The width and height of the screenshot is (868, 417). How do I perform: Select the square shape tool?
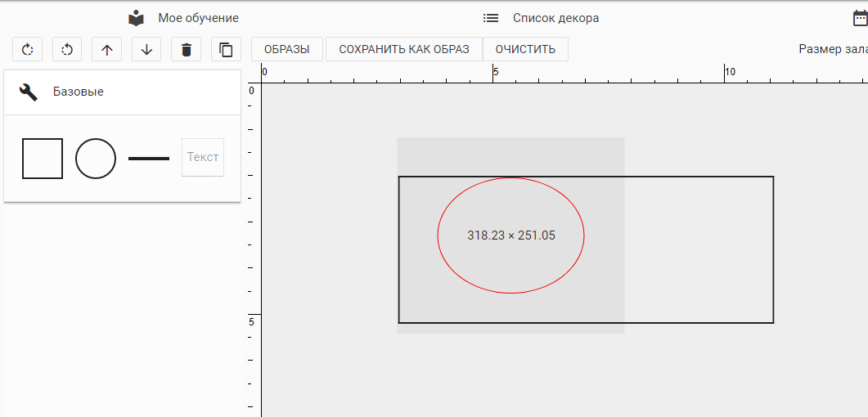point(43,158)
